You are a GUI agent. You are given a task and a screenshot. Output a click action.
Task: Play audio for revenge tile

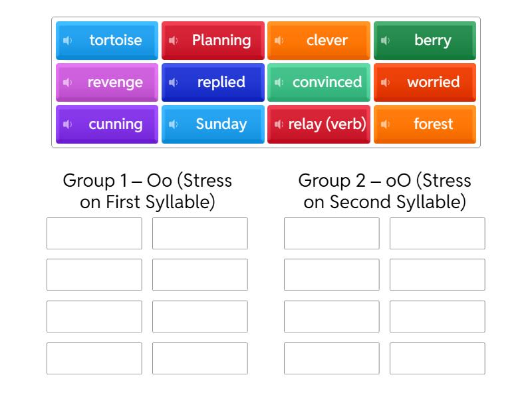point(67,82)
